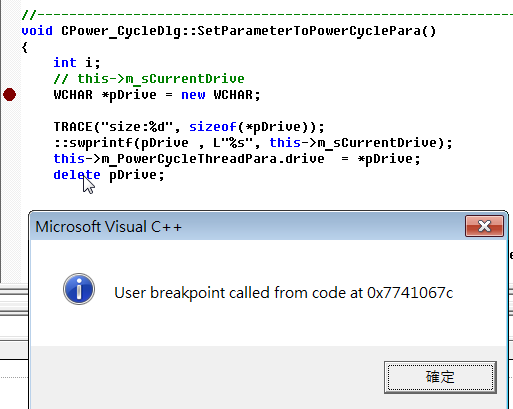Screen dimensions: 513x409
Task: Click the 'int i;' declaration line
Action: click(77, 62)
